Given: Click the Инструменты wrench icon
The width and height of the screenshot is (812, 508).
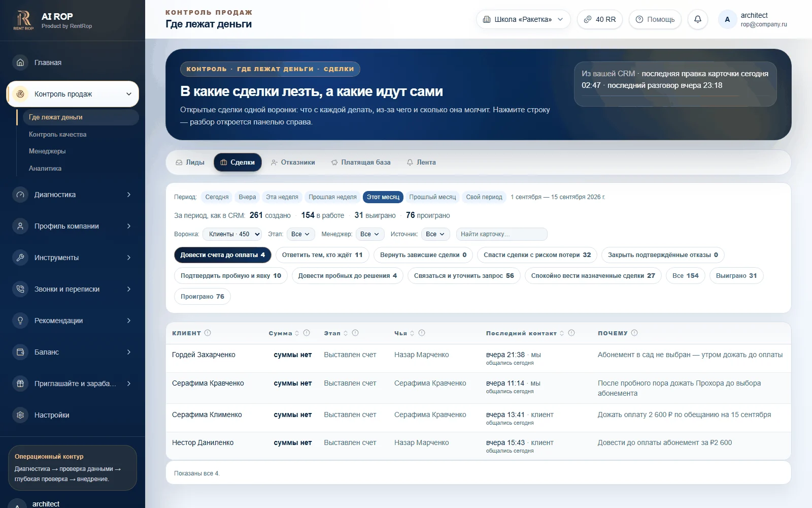Looking at the screenshot, I should tap(20, 258).
